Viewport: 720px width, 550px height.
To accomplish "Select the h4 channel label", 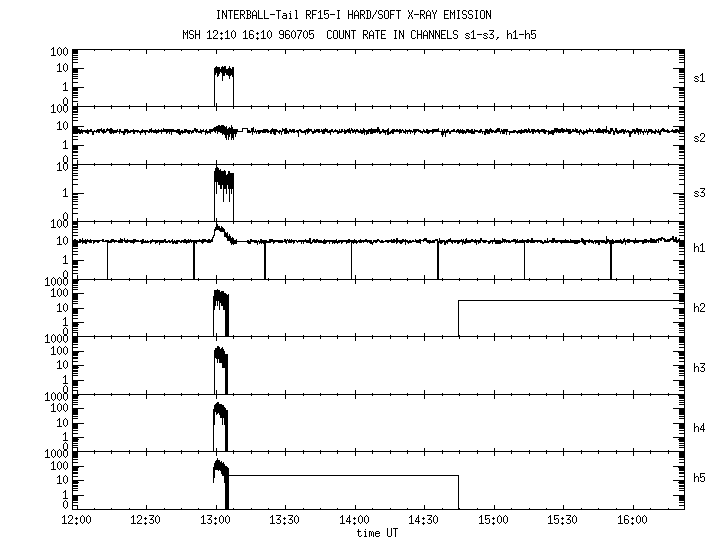I will coord(700,428).
